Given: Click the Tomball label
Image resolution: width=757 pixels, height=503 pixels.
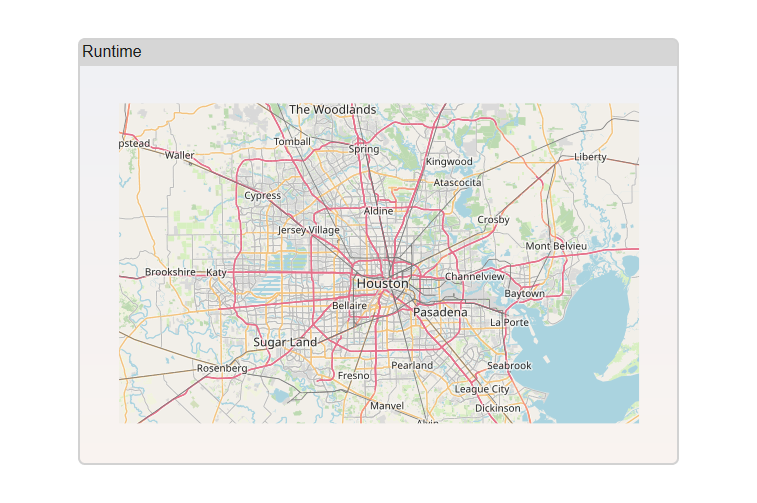Looking at the screenshot, I should [292, 142].
